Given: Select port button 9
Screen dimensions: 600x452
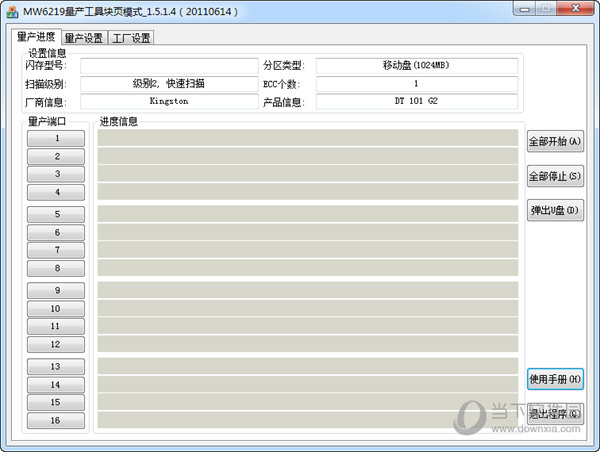Looking at the screenshot, I should 56,290.
